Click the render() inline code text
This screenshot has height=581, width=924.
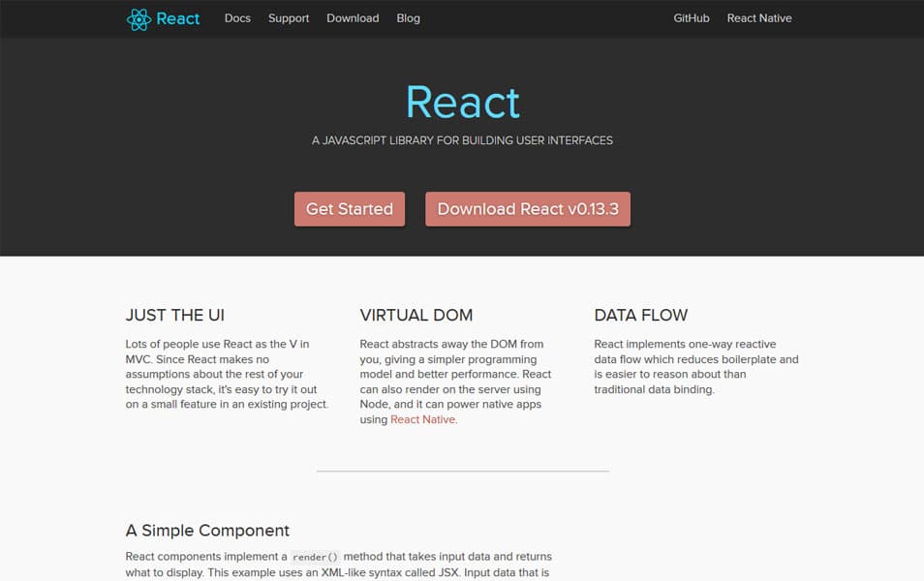316,557
